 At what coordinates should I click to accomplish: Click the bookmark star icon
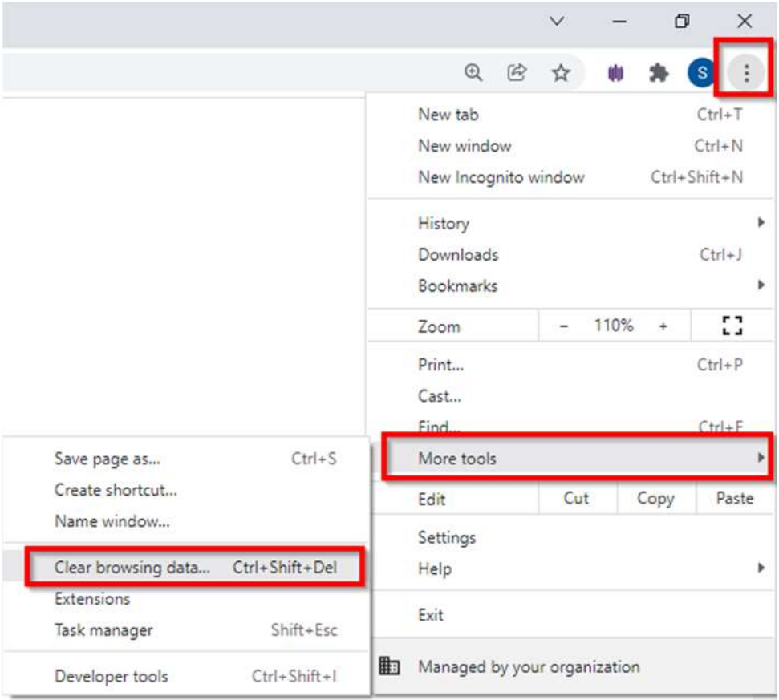pyautogui.click(x=561, y=74)
